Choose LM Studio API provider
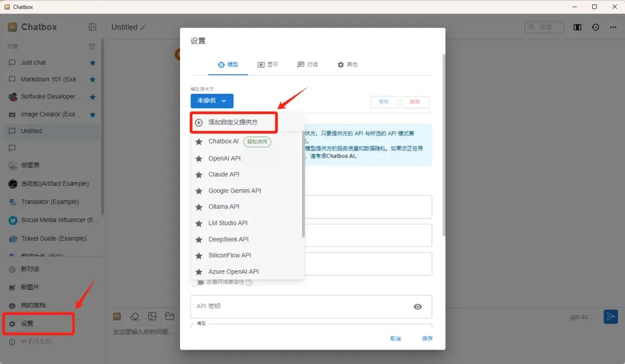Viewport: 625px width, 364px height. coord(247,223)
